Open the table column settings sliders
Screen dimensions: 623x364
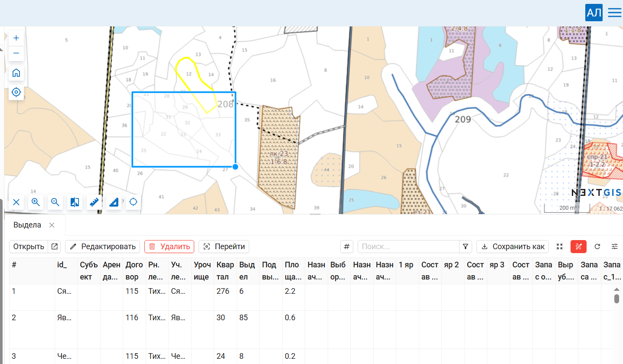click(x=615, y=247)
